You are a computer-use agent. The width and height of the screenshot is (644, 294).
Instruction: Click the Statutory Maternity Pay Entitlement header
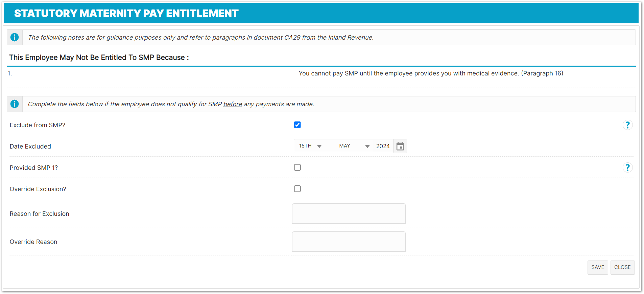pos(126,13)
